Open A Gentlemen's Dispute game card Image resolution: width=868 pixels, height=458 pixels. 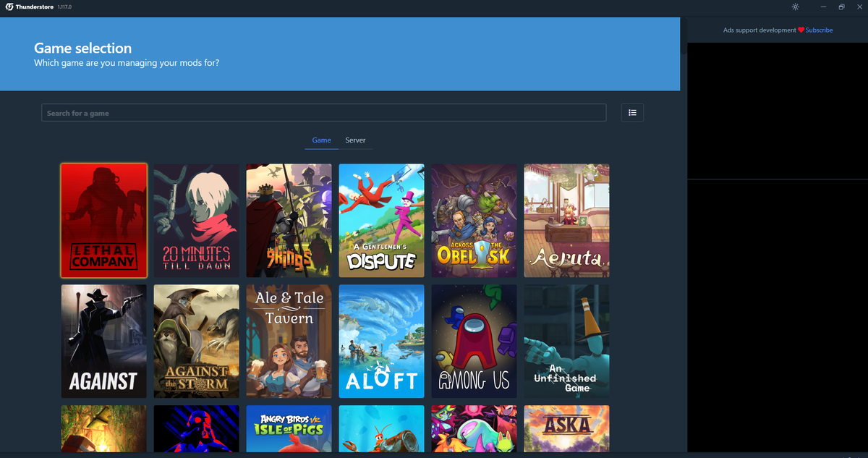382,221
